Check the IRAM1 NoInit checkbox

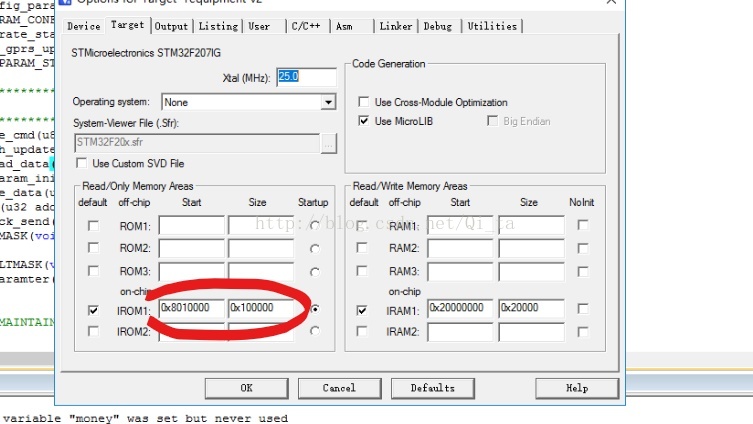point(583,308)
